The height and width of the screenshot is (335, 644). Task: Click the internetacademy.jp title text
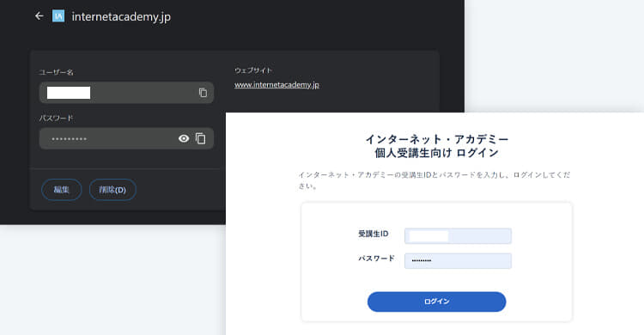pyautogui.click(x=121, y=17)
